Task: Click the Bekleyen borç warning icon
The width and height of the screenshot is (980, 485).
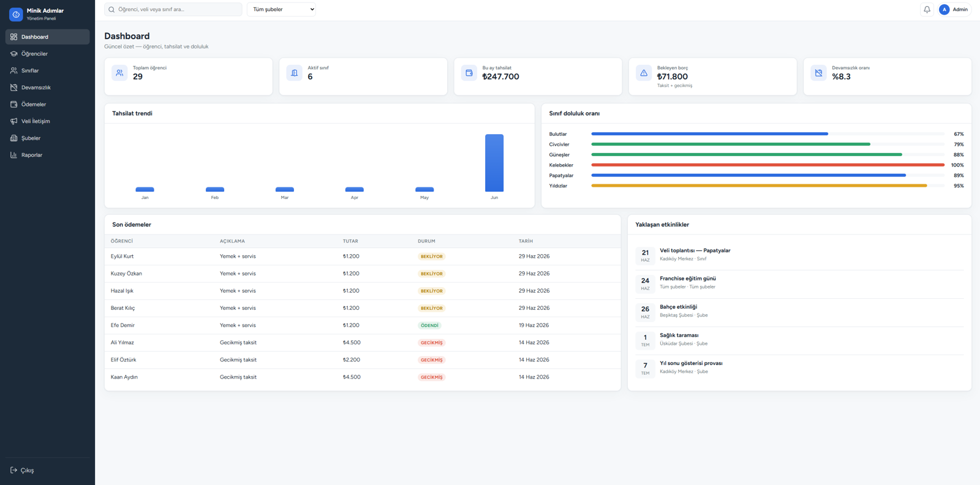Action: click(x=644, y=73)
